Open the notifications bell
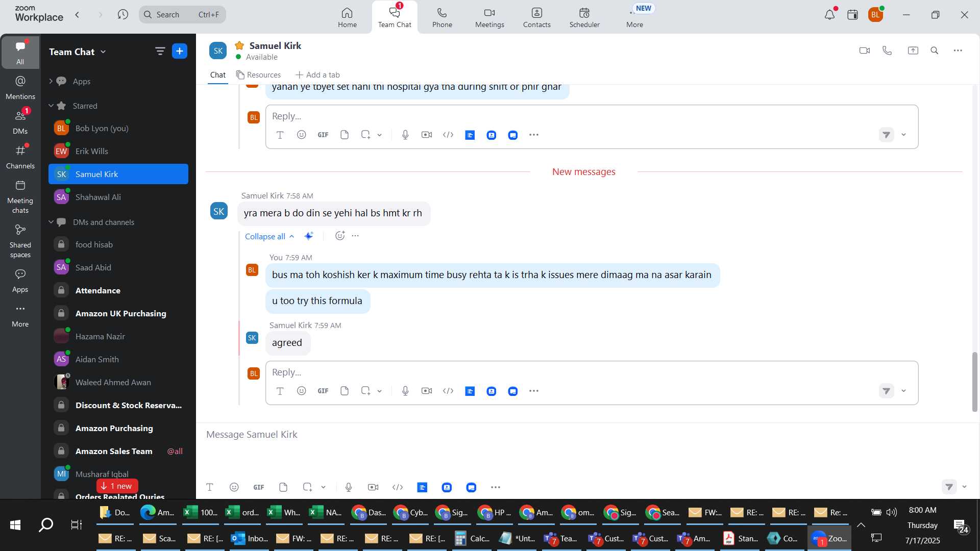The image size is (980, 551). point(829,15)
